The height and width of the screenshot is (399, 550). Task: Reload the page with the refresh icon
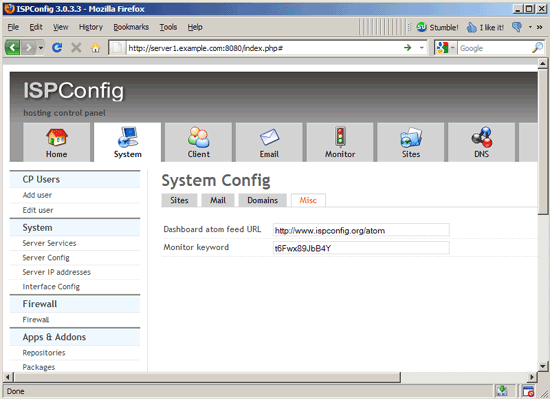pos(57,47)
